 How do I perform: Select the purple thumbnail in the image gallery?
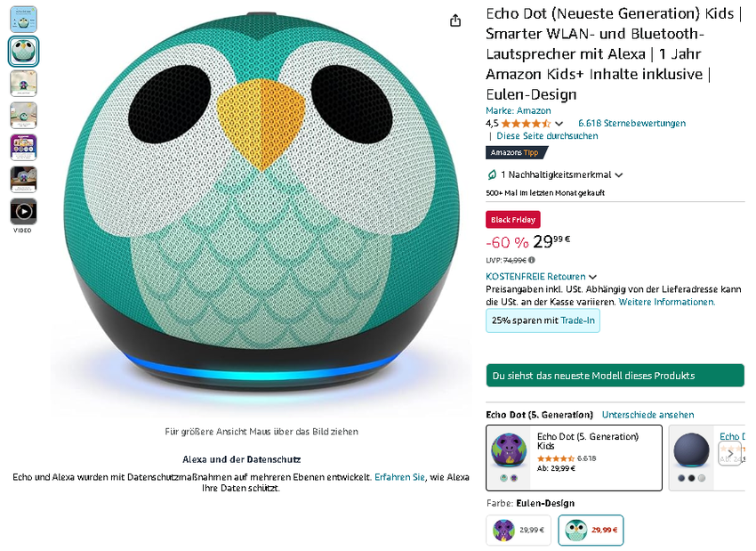pyautogui.click(x=23, y=147)
